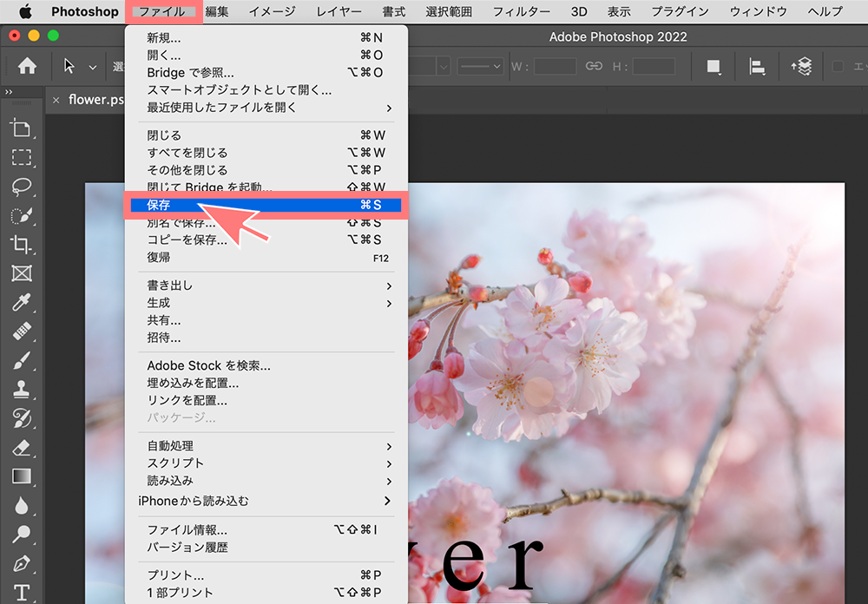Expand 最近使用したファイルを開く submenu

pos(266,108)
